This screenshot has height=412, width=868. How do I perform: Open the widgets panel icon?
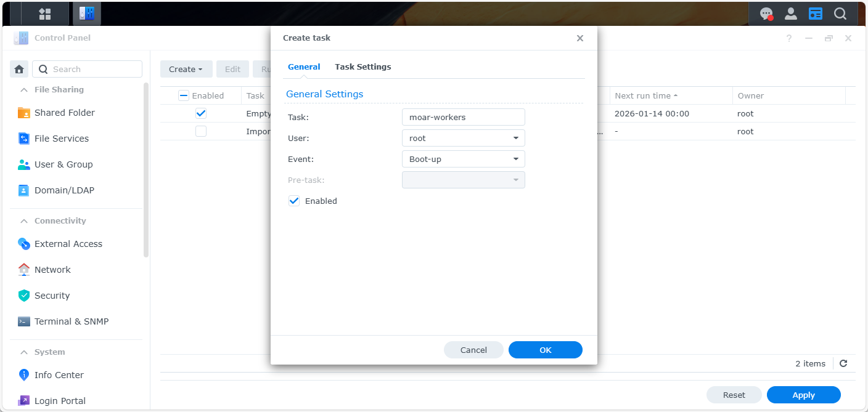point(816,14)
